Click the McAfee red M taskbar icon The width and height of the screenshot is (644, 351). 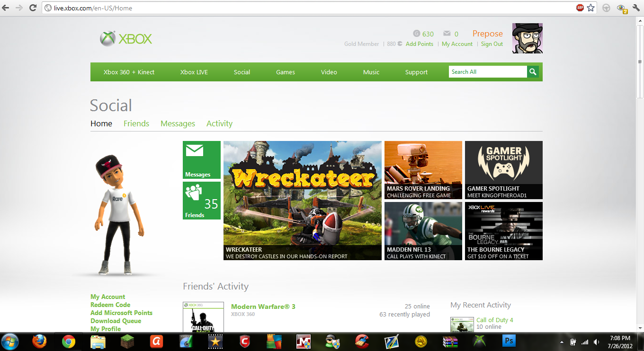coord(303,341)
